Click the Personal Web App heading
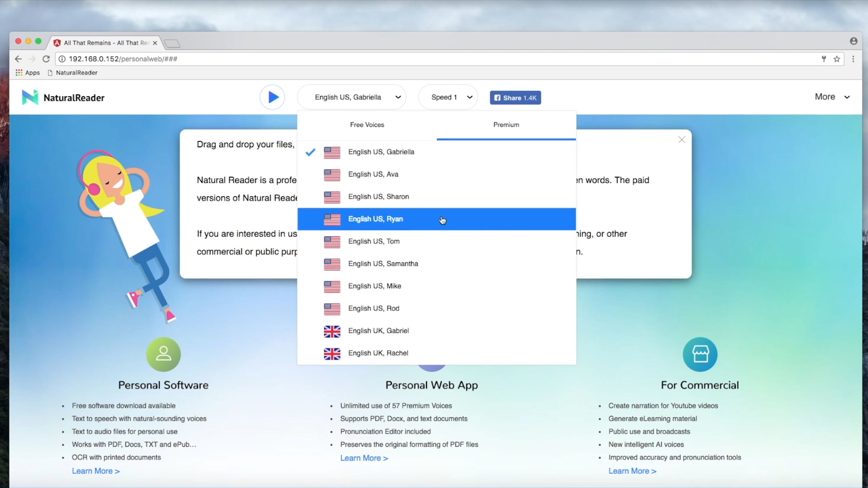 [x=432, y=385]
